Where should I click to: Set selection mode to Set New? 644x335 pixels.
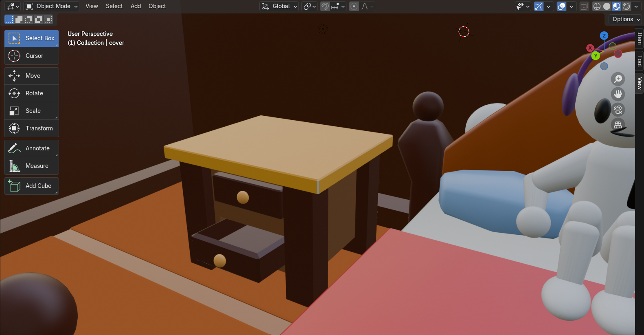(x=9, y=19)
